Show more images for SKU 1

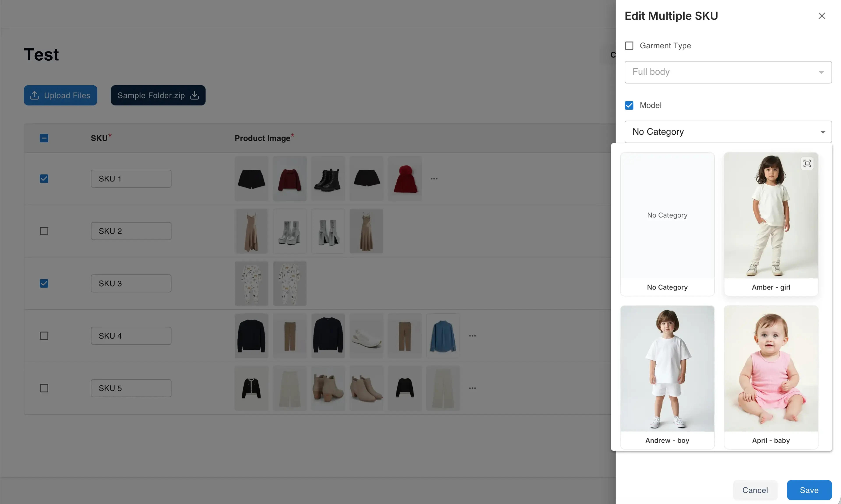(434, 179)
